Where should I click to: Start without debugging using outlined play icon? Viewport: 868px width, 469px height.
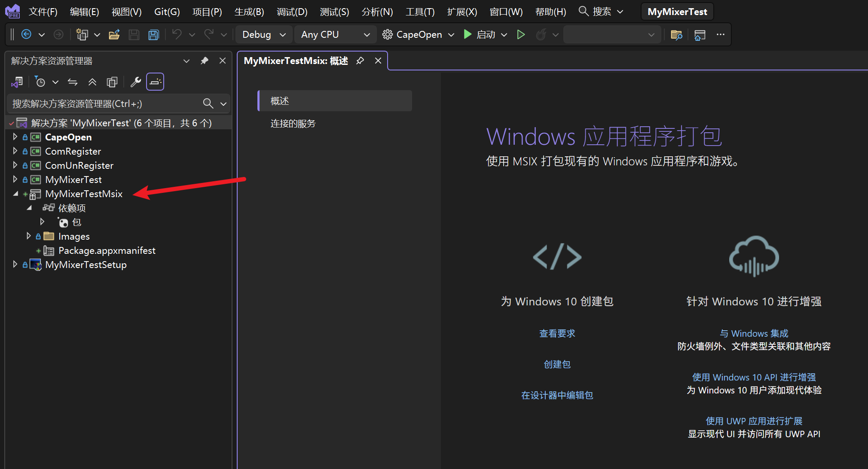521,34
